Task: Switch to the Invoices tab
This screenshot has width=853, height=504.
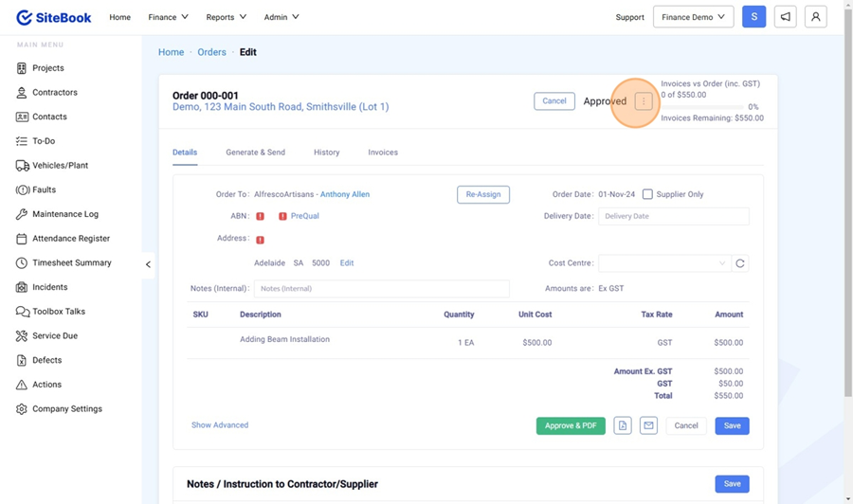Action: point(383,153)
